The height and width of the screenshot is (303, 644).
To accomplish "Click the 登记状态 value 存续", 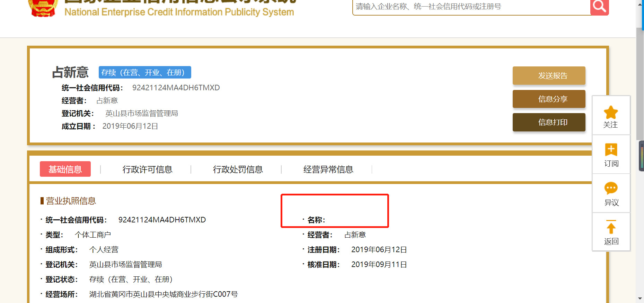I will pos(131,279).
